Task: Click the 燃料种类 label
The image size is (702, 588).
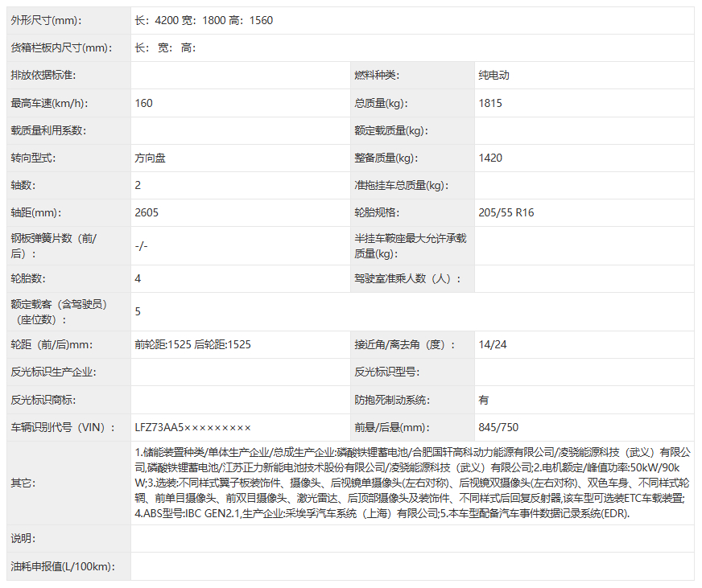Action: pyautogui.click(x=377, y=75)
